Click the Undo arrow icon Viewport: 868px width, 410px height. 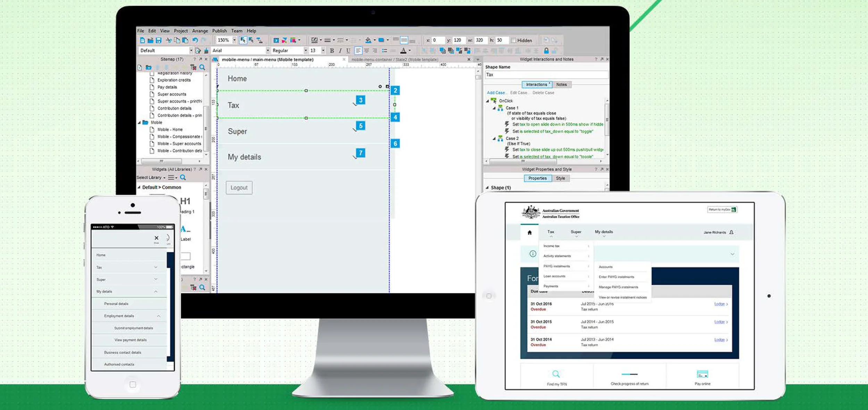coord(195,40)
